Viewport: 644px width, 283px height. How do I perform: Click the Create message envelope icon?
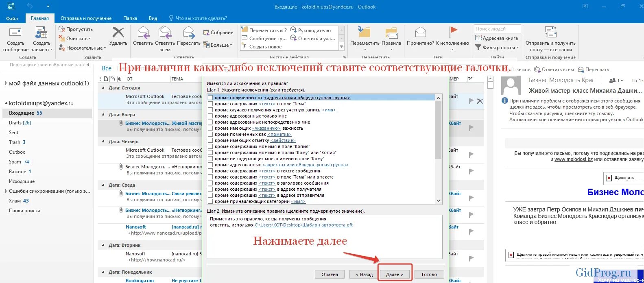click(x=15, y=33)
